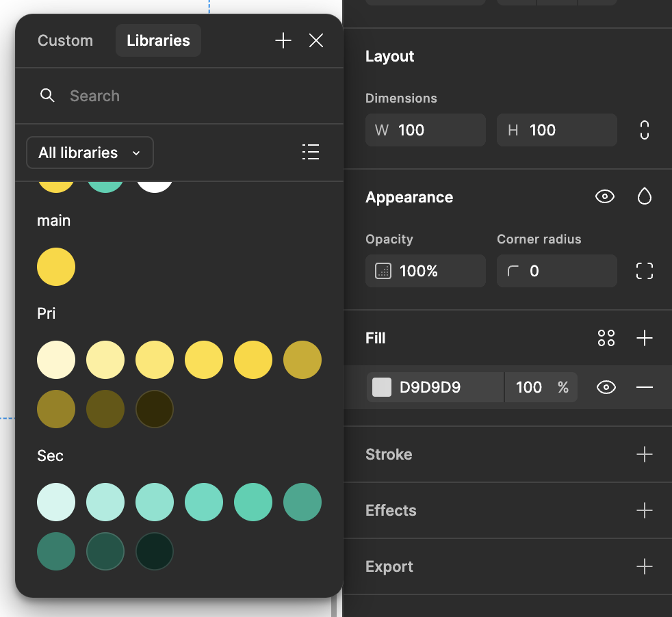Select the fifth Sec teal swatch
The width and height of the screenshot is (672, 617).
[x=253, y=502]
